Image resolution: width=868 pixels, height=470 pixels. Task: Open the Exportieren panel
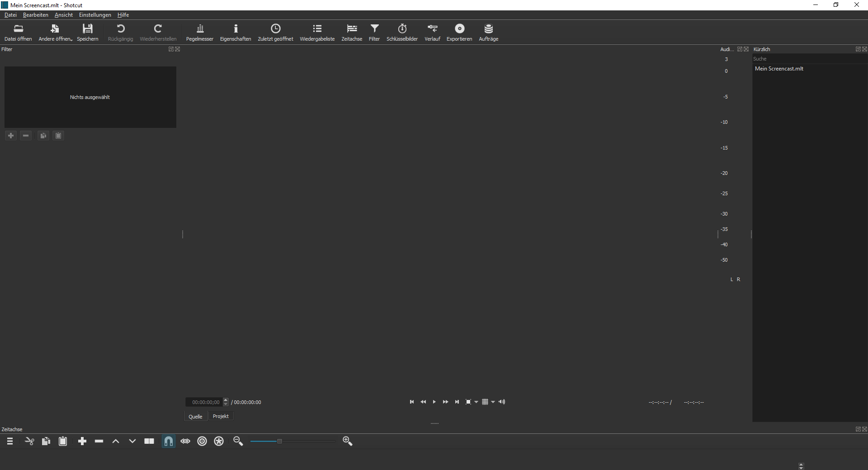(459, 33)
